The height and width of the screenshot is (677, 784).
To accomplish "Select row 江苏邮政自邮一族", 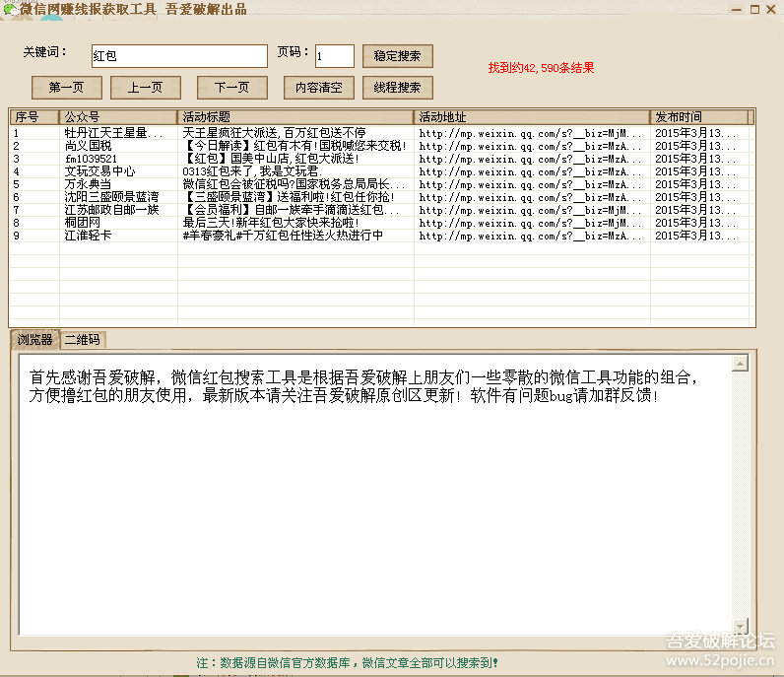I will (382, 210).
